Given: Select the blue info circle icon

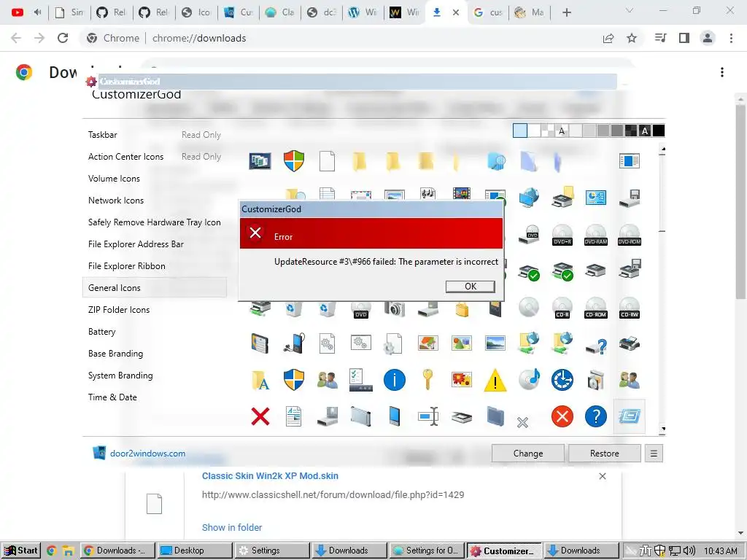Looking at the screenshot, I should click(x=395, y=380).
